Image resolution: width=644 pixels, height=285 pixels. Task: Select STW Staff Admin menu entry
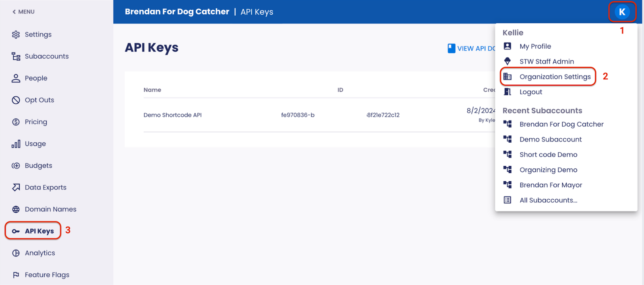click(547, 62)
